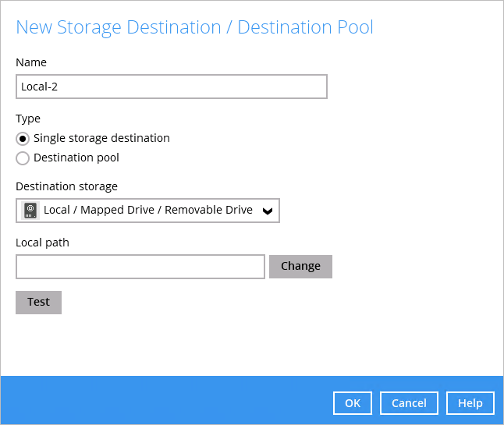
Task: Select the Local / Mapped Drive / Removable Drive text
Action: click(148, 210)
